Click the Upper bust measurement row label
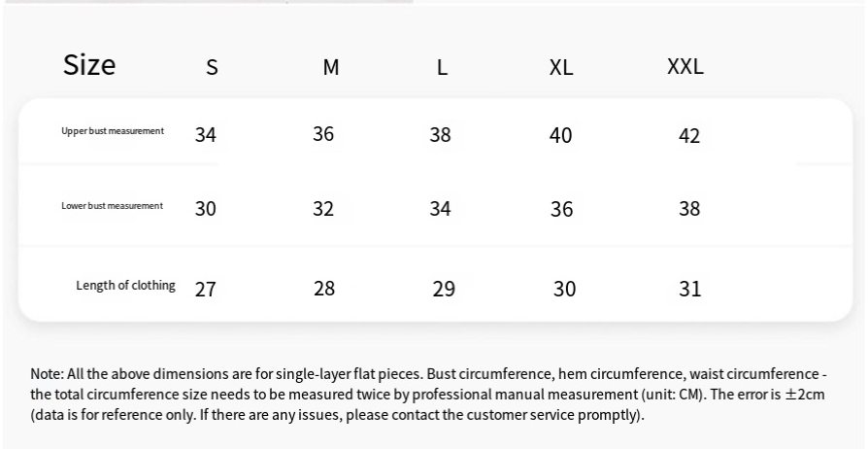 [x=113, y=131]
